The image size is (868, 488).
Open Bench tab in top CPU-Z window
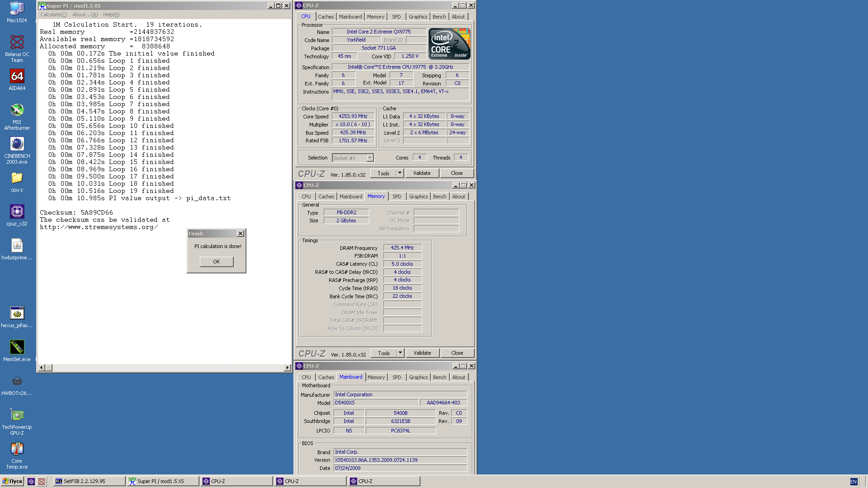click(x=439, y=17)
